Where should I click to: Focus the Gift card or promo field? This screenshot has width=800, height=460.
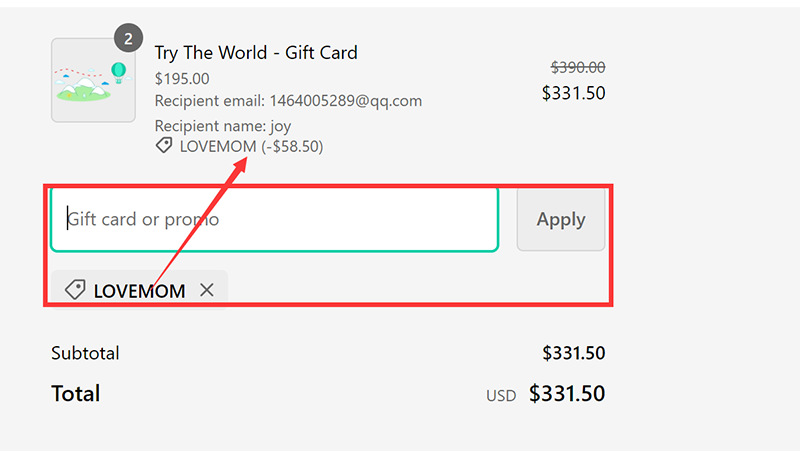tap(274, 219)
